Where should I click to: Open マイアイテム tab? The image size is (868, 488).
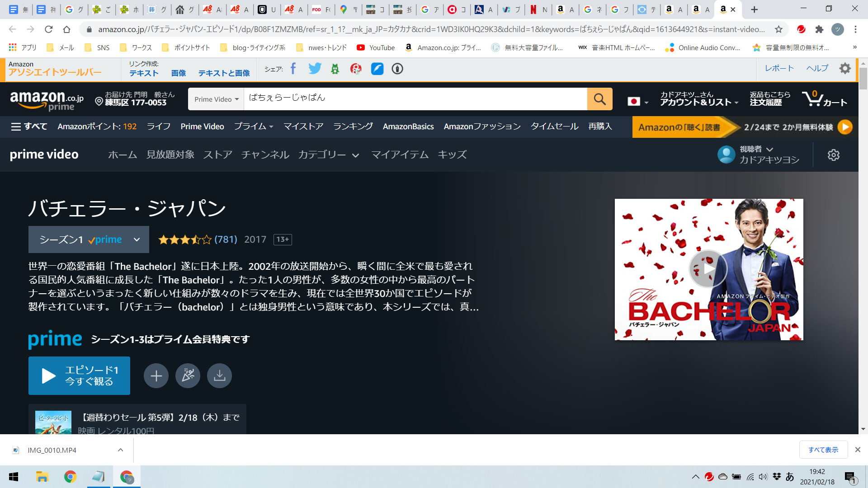400,155
